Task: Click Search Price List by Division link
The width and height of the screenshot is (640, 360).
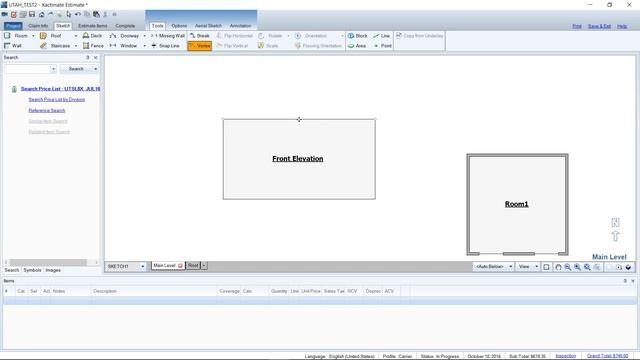Action: point(57,100)
